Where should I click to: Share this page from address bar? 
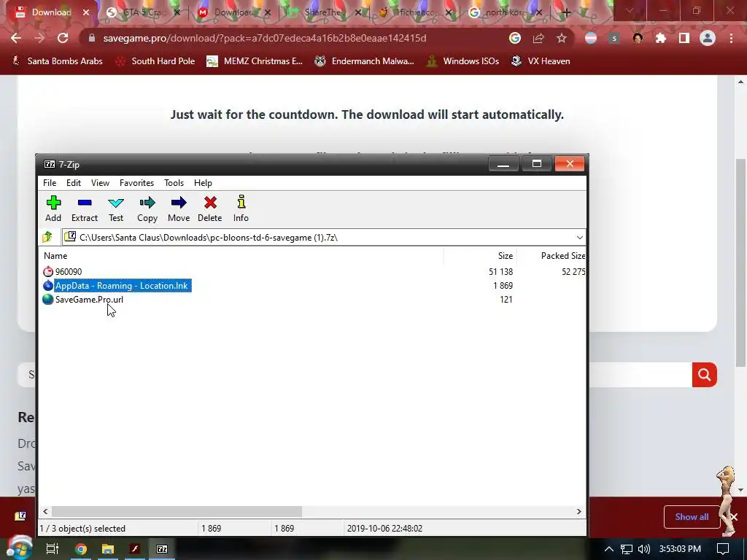click(538, 38)
